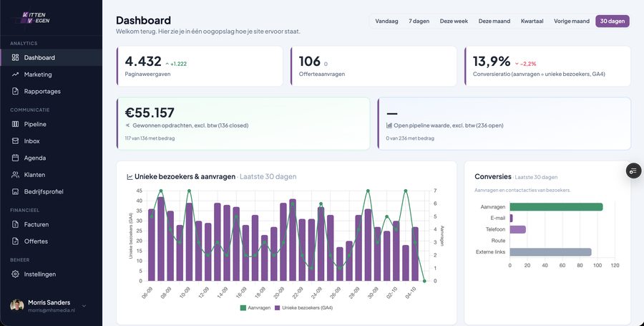
Task: Open Instellingen settings page
Action: pos(51,274)
